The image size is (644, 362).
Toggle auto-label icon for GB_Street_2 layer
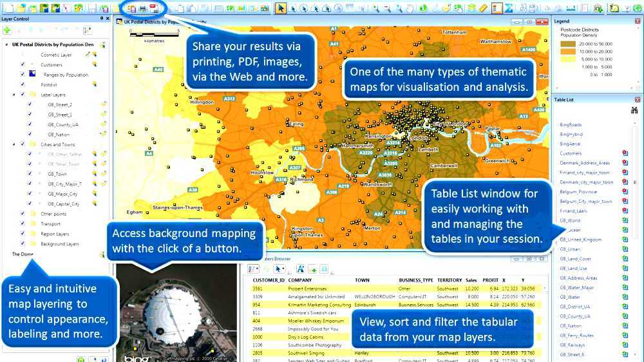[103, 104]
